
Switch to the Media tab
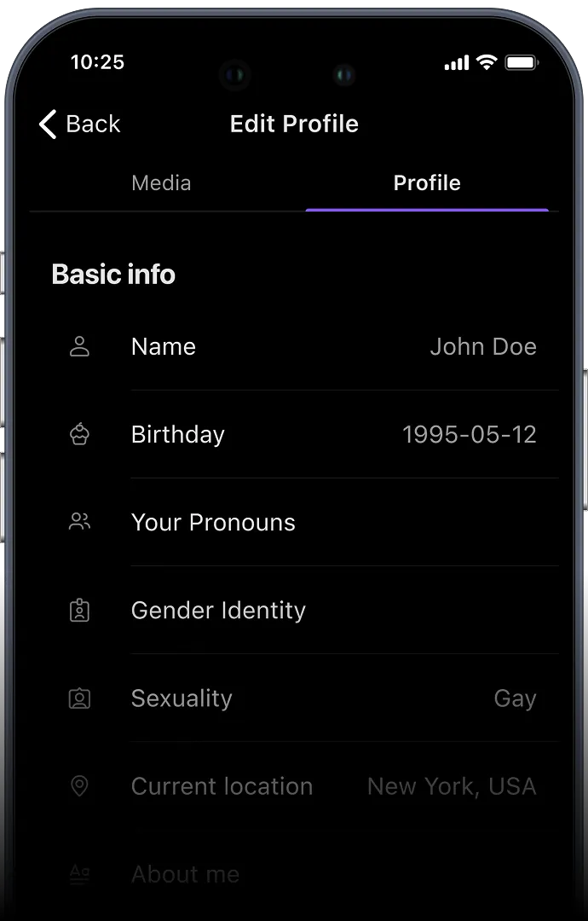coord(161,182)
